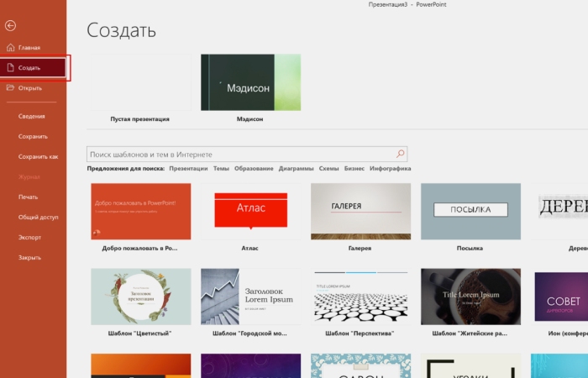Select the Шаблон "Городской" thumbnail with chart
The width and height of the screenshot is (588, 378).
[250, 297]
